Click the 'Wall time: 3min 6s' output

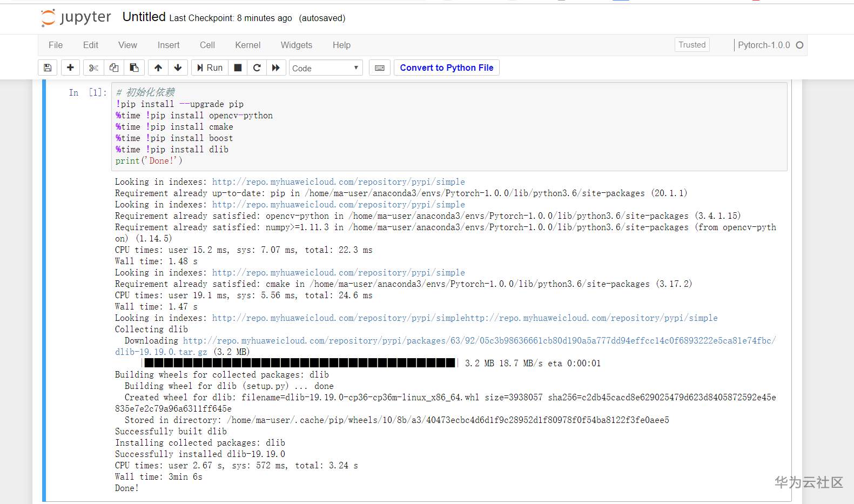click(159, 477)
